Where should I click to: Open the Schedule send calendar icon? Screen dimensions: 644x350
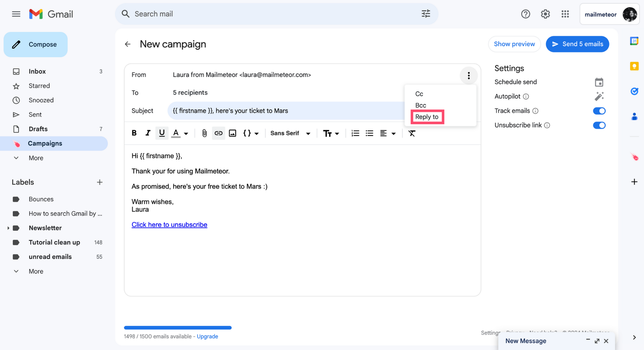point(599,82)
